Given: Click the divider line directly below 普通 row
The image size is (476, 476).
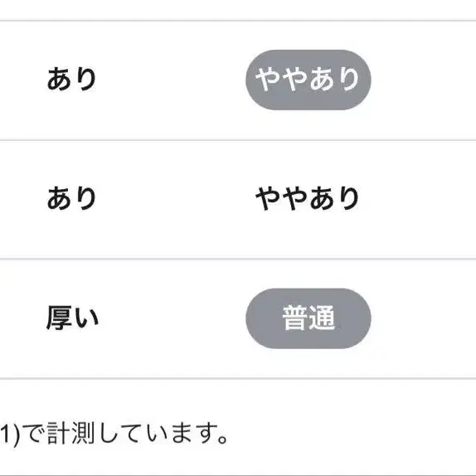Looking at the screenshot, I should 238,378.
